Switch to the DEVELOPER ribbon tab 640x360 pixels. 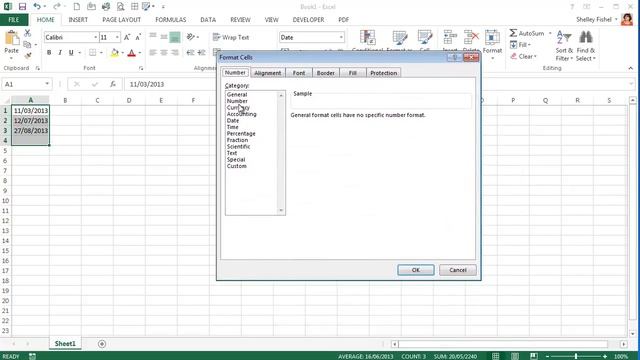coord(309,20)
